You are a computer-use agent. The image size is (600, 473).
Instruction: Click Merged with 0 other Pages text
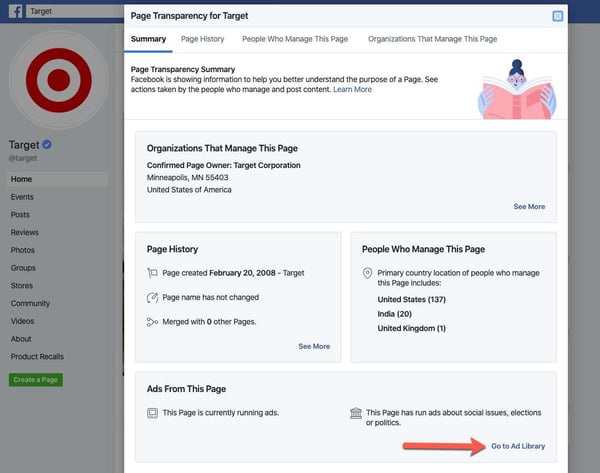tap(209, 322)
